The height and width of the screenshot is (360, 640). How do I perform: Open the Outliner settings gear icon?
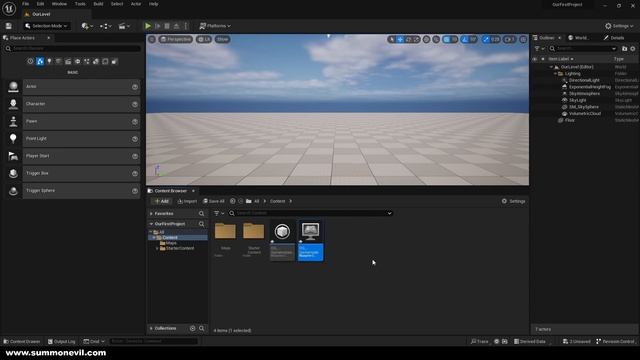(633, 49)
